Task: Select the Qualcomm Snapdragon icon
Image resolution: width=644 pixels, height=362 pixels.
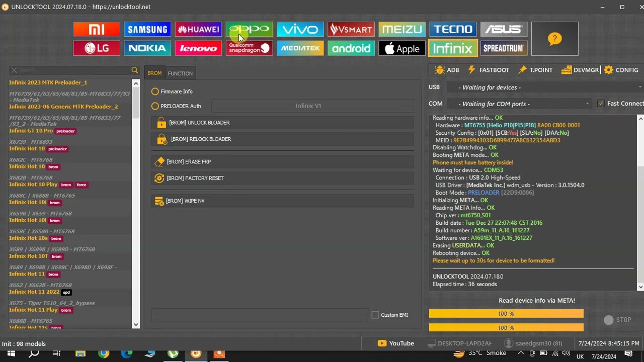Action: (249, 48)
